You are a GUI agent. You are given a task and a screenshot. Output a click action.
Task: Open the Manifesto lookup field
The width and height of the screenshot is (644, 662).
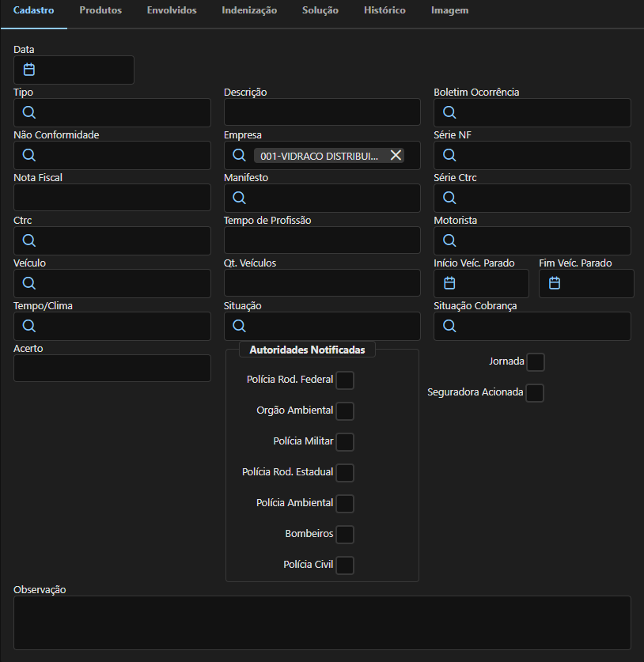[322, 198]
